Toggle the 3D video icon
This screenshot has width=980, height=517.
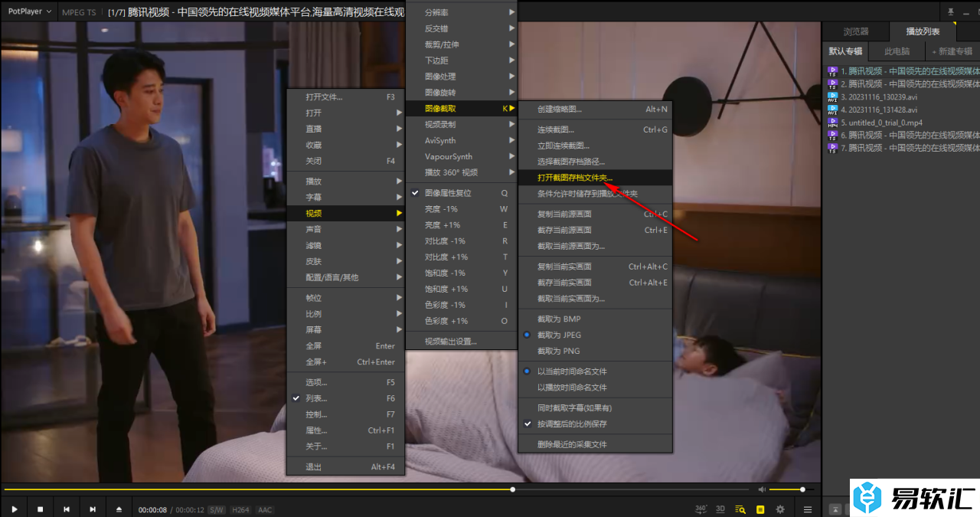(720, 509)
